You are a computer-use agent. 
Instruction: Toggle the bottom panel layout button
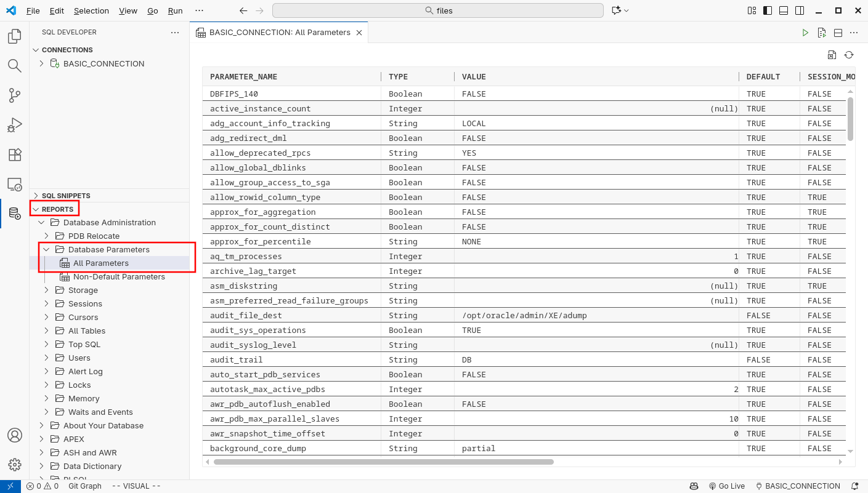(x=784, y=10)
